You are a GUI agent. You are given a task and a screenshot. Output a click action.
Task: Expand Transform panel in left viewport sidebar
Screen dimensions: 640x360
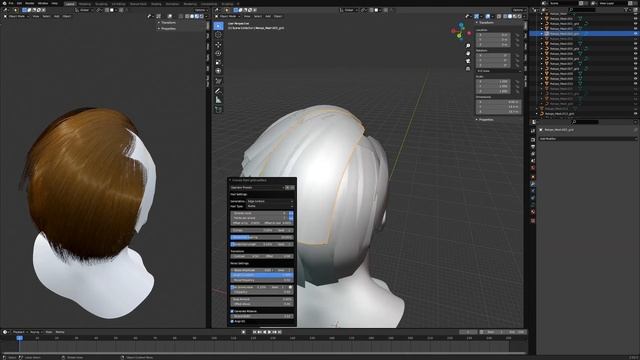click(x=167, y=23)
